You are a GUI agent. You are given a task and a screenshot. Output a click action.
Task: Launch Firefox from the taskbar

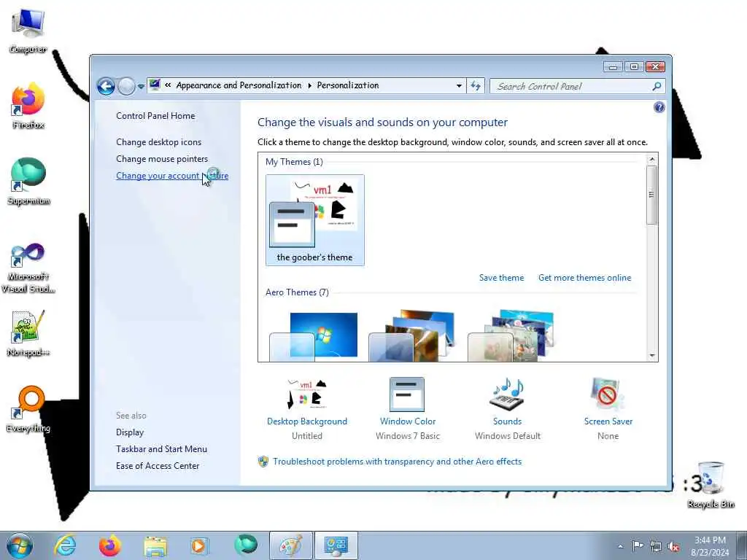point(110,545)
